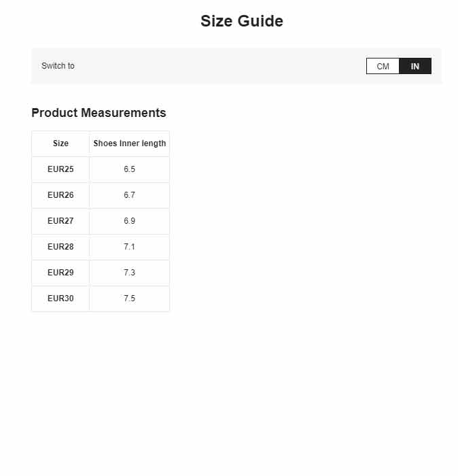The height and width of the screenshot is (476, 458).
Task: Select the Shoes Inner length header
Action: 130,143
